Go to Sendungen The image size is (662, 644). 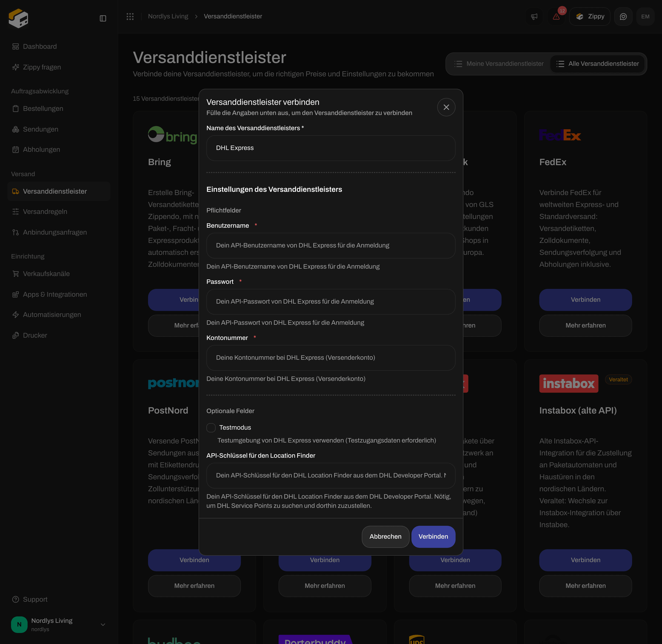[59, 129]
